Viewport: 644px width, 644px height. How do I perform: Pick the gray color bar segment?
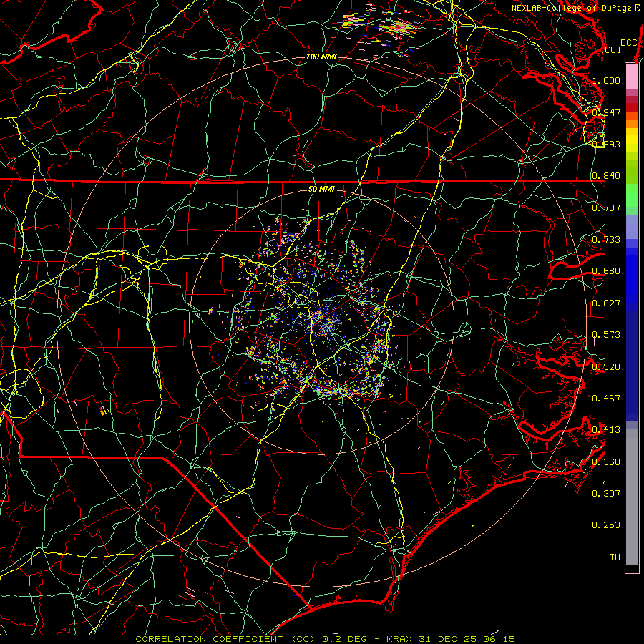[x=632, y=497]
